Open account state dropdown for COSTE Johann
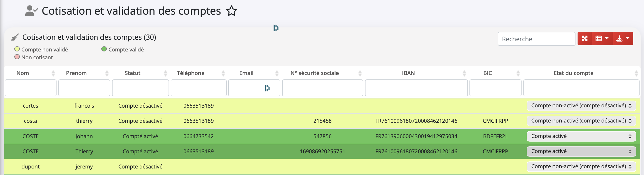The image size is (644, 175). point(581,136)
